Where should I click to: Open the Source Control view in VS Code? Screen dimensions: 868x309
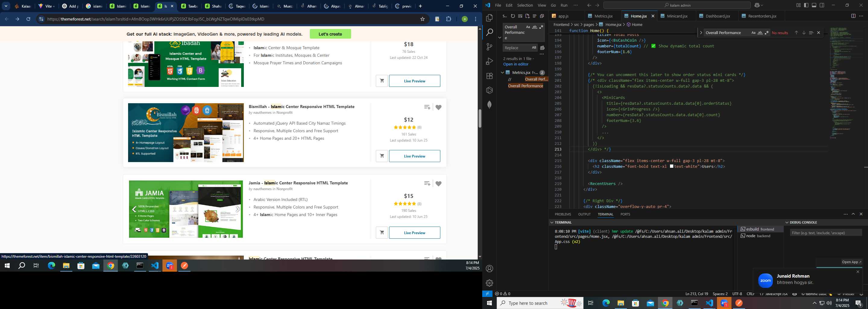pos(489,47)
